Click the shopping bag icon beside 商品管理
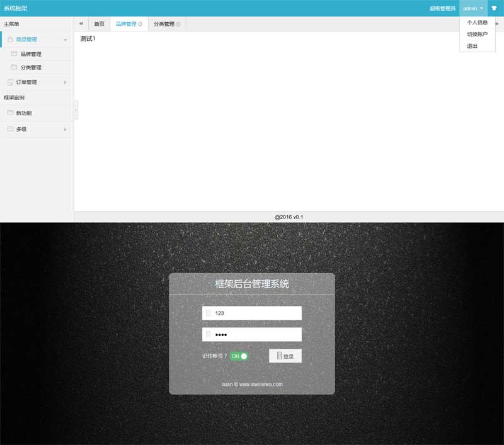 [10, 39]
